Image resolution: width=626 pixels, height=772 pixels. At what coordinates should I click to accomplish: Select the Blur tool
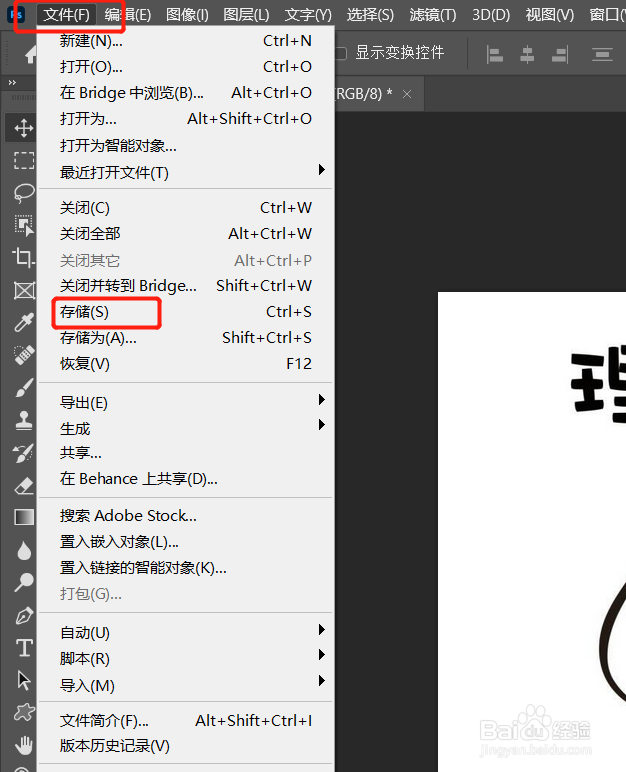point(24,550)
